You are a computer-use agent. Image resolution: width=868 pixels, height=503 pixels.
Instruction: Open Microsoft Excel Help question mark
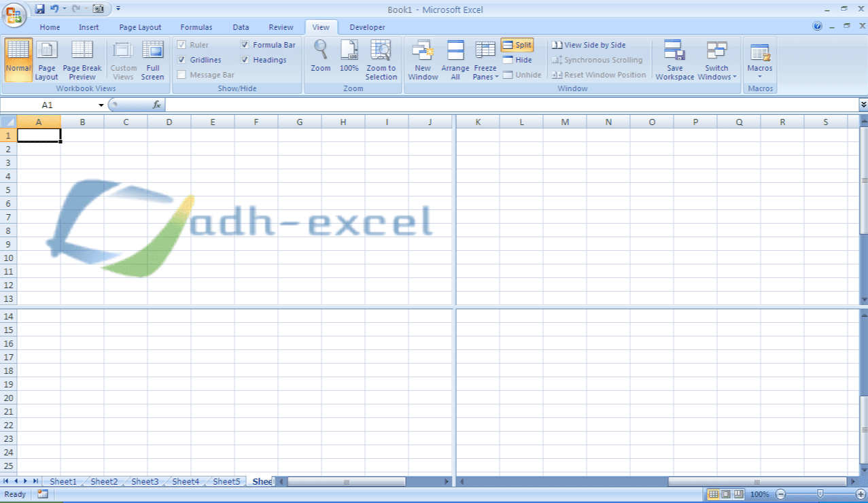coord(817,27)
